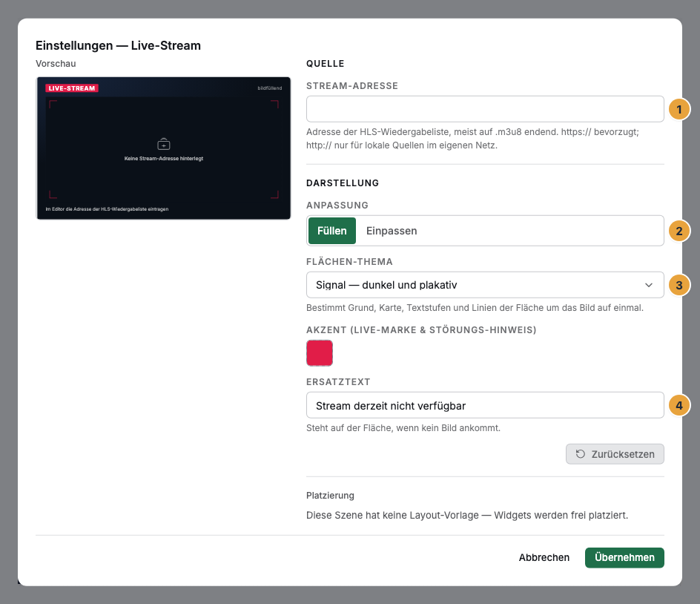Image resolution: width=700 pixels, height=604 pixels.
Task: Click the reset arrow icon in Zurücksetzen
Action: (x=580, y=454)
